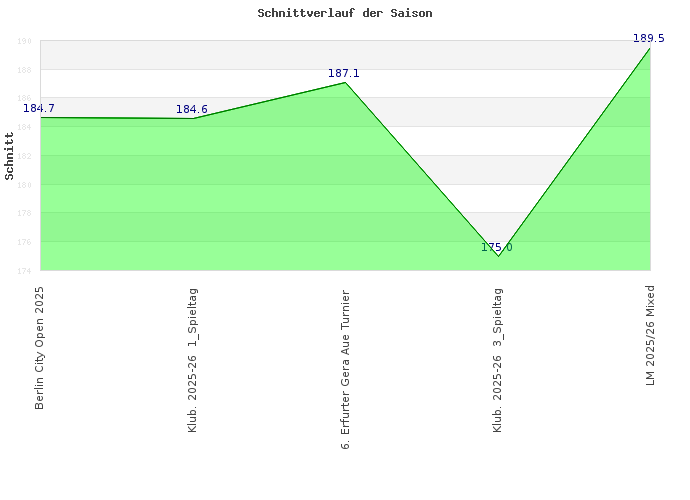
Task: Select the 'LM 2025/26 Mixed' axis label
Action: click(x=650, y=335)
